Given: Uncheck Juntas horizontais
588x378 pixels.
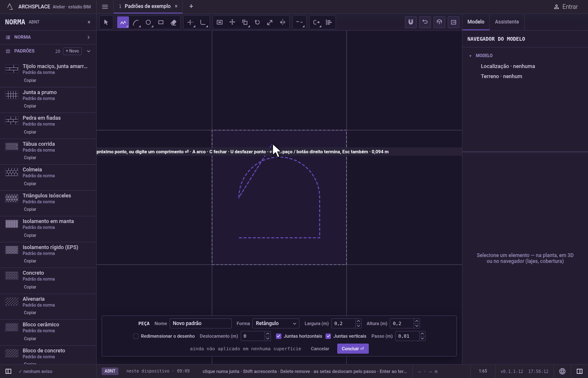Looking at the screenshot, I should pos(278,336).
